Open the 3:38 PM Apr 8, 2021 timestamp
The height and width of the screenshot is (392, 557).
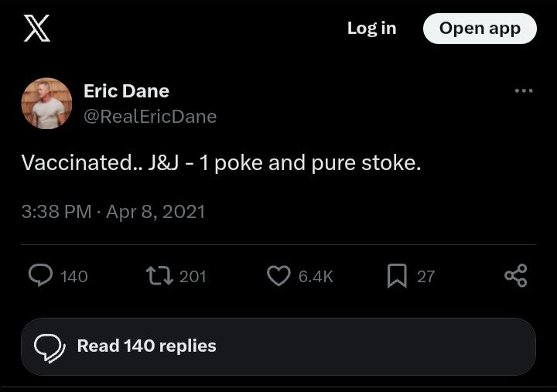[x=113, y=211]
